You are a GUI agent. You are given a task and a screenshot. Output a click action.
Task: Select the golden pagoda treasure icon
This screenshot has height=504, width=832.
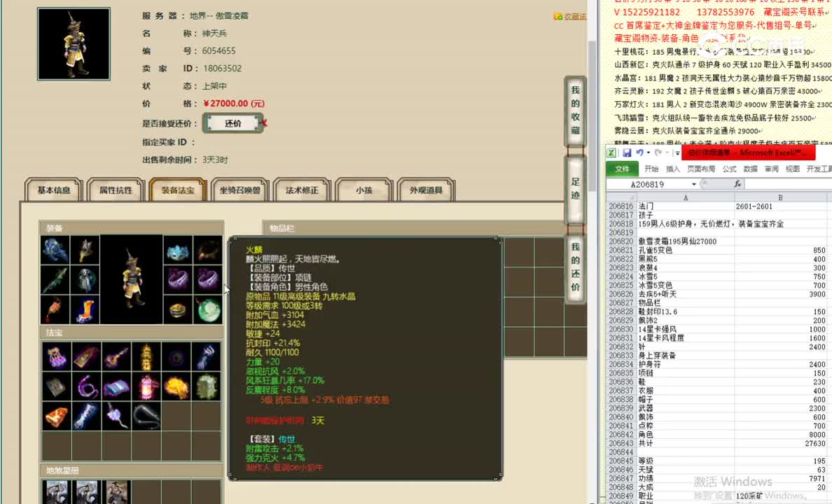click(146, 356)
